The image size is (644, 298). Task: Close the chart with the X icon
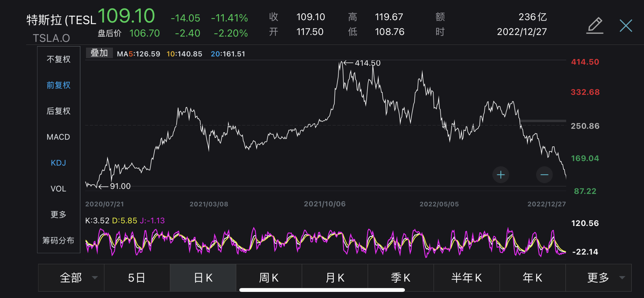626,25
